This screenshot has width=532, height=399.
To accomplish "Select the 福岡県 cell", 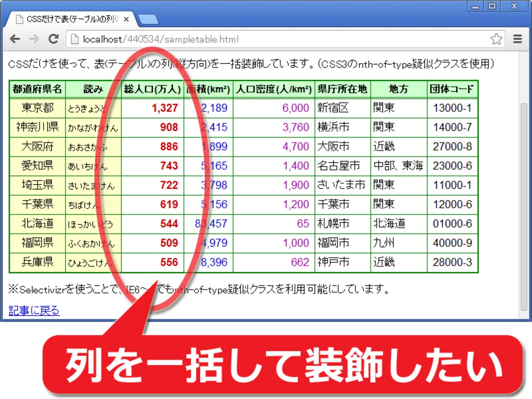I will pyautogui.click(x=37, y=243).
